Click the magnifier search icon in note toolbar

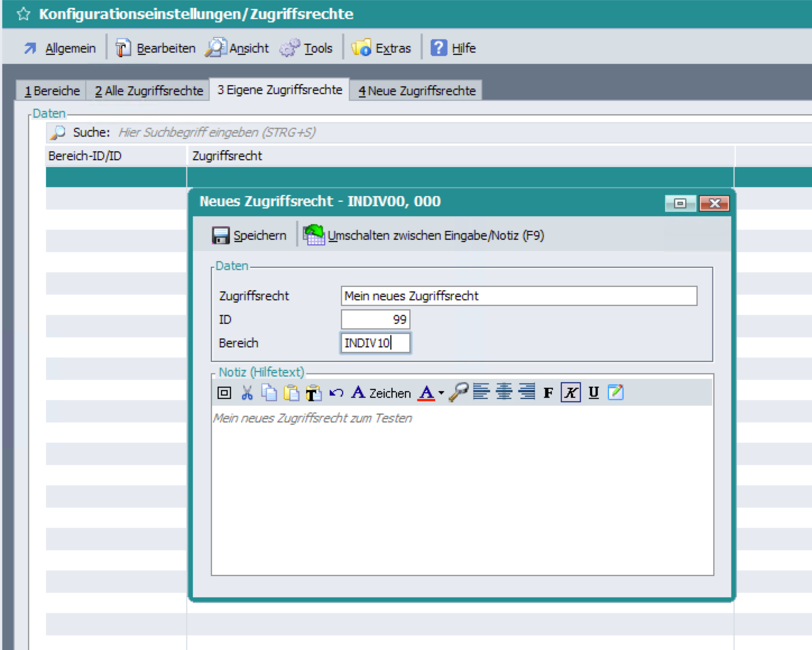tap(458, 392)
